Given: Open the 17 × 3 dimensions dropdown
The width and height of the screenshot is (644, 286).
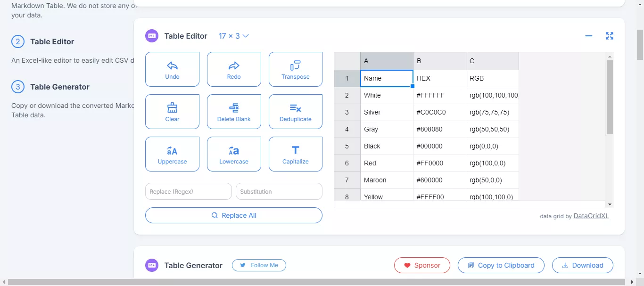Looking at the screenshot, I should pos(233,35).
